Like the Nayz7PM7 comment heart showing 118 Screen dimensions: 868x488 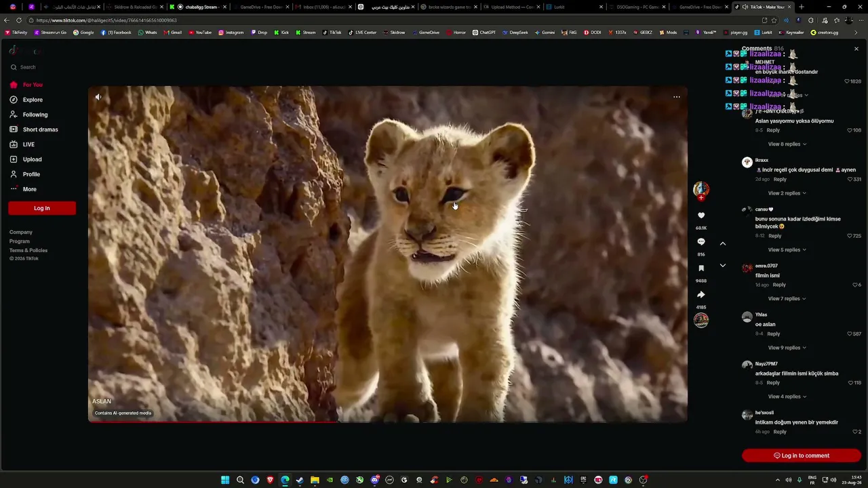coord(850,383)
